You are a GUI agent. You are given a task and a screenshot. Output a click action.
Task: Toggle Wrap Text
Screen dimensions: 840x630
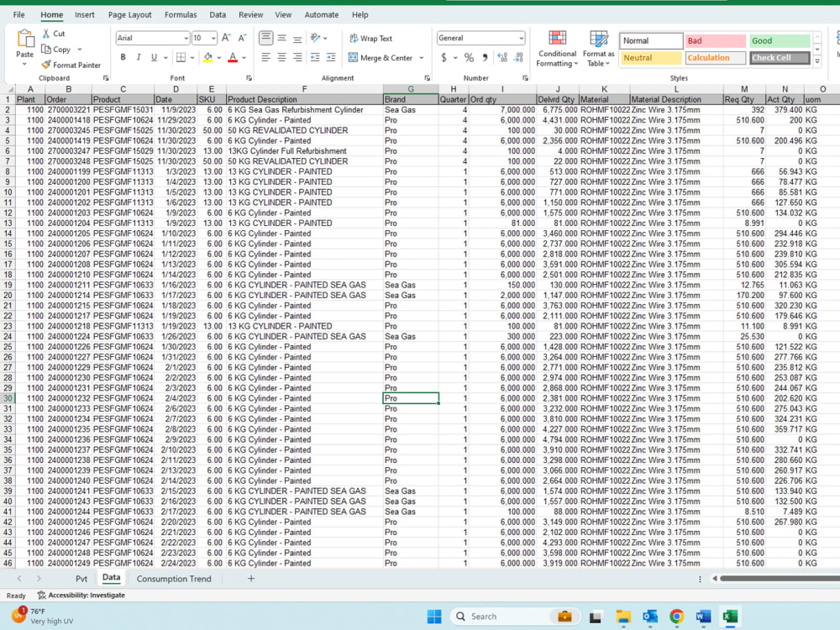[x=370, y=39]
